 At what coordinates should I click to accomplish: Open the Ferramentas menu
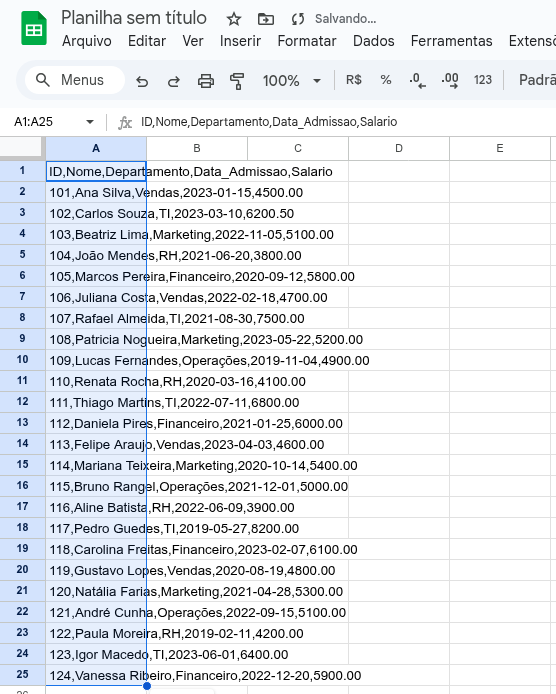(x=452, y=41)
